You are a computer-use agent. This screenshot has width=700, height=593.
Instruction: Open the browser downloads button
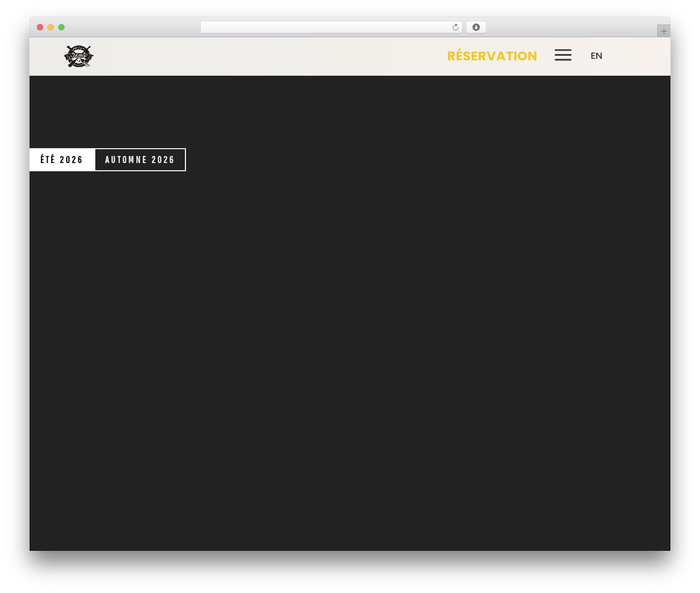coord(476,27)
